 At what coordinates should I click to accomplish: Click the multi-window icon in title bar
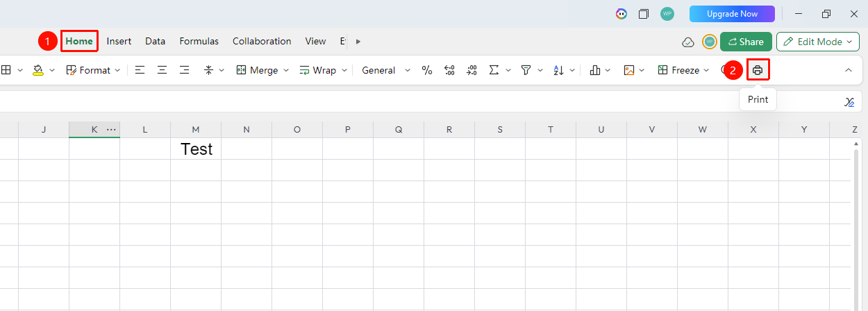tap(644, 14)
